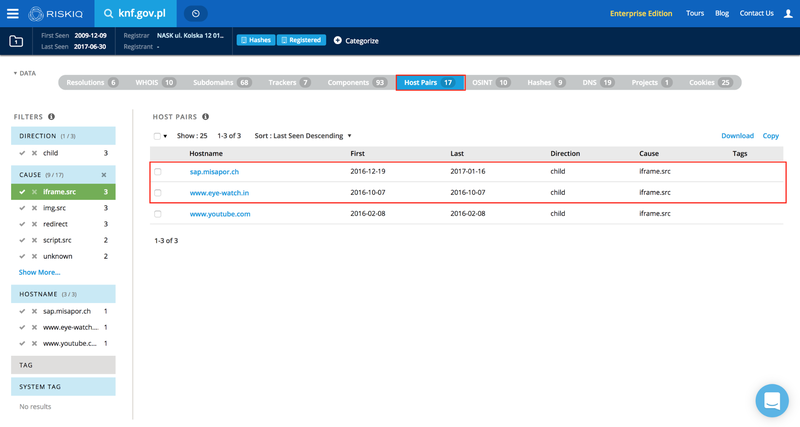
Task: Exclude img.src cause filter X
Action: 34,208
